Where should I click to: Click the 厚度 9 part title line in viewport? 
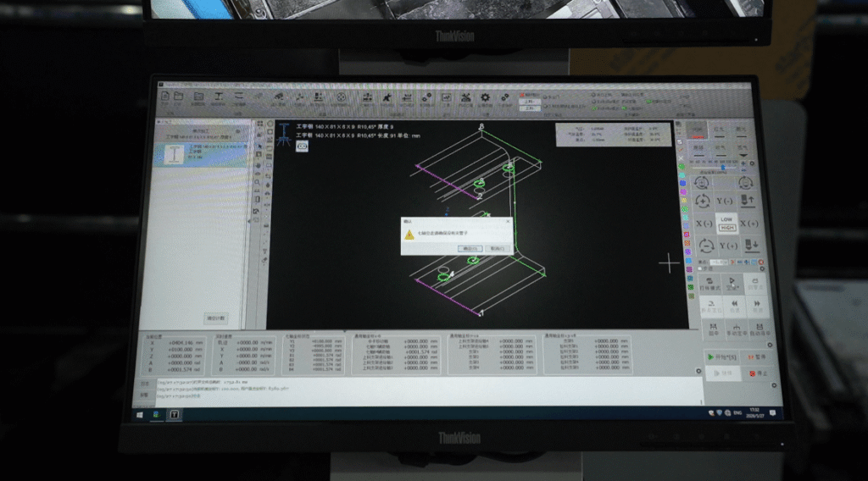[344, 127]
